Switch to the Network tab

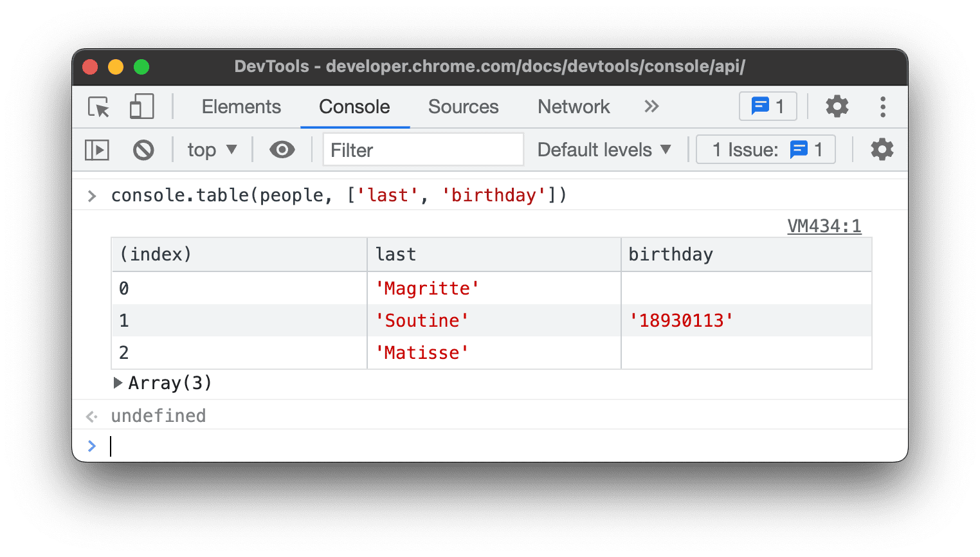(573, 106)
